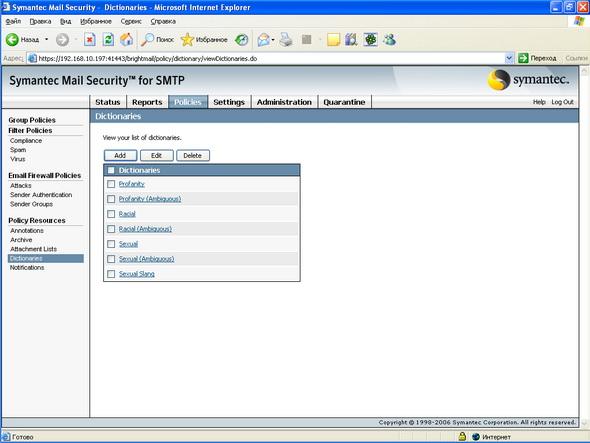
Task: Open the Search magnifier toolbar button
Action: tap(157, 40)
